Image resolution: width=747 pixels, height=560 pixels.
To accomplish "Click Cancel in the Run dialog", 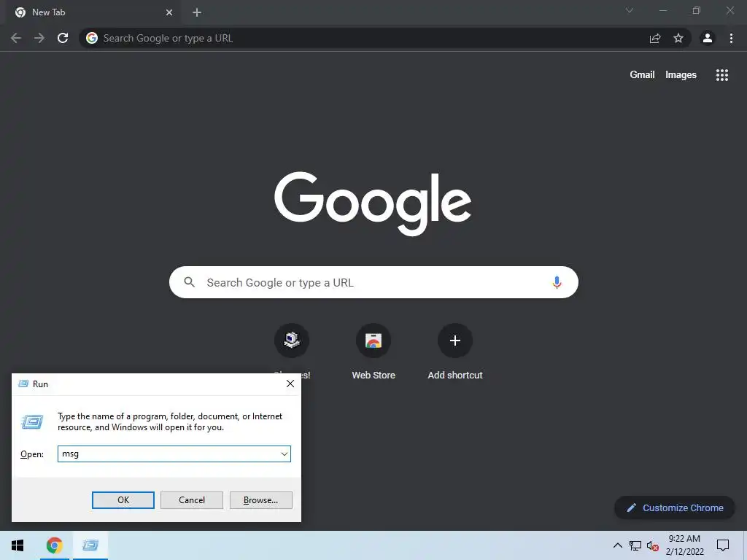I will pos(192,500).
